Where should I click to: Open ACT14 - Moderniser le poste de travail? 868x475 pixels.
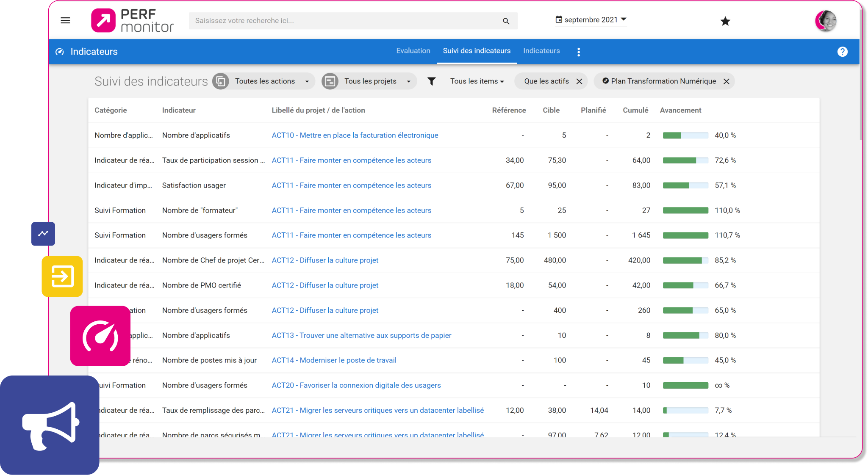click(334, 360)
